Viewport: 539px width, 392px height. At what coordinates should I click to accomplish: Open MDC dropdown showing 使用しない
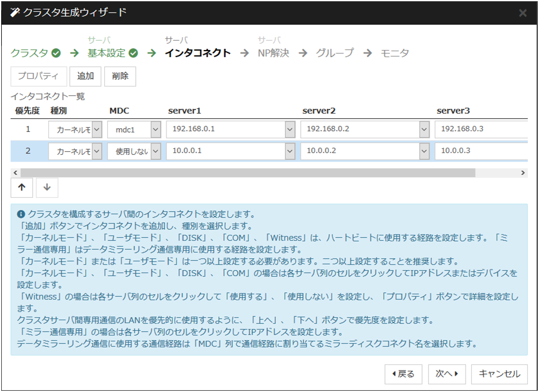click(155, 151)
